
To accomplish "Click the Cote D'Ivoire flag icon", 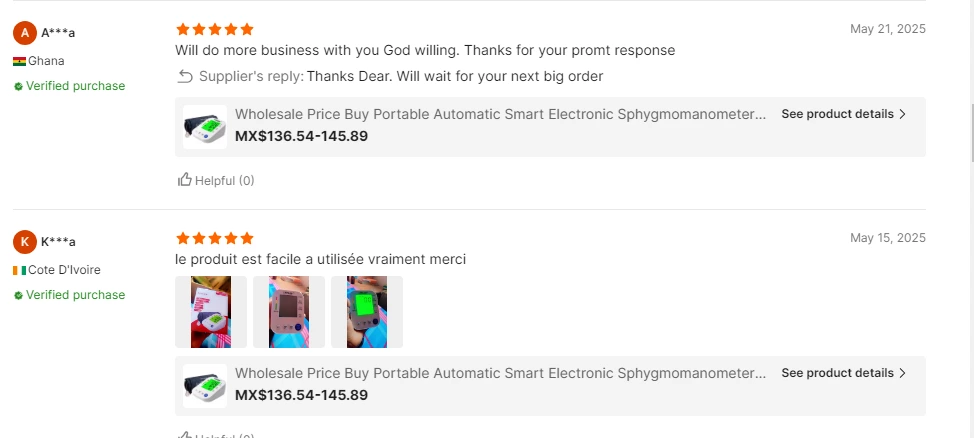I will coord(19,270).
